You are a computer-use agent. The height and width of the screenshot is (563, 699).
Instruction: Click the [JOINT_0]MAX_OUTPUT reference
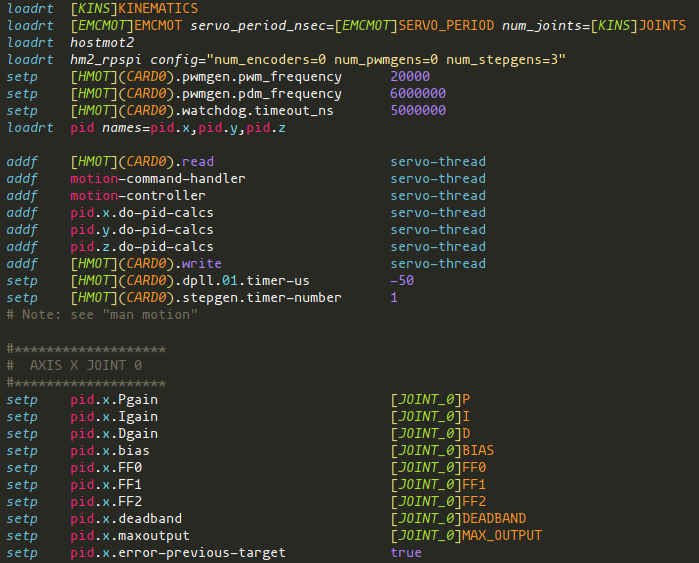[x=466, y=535]
